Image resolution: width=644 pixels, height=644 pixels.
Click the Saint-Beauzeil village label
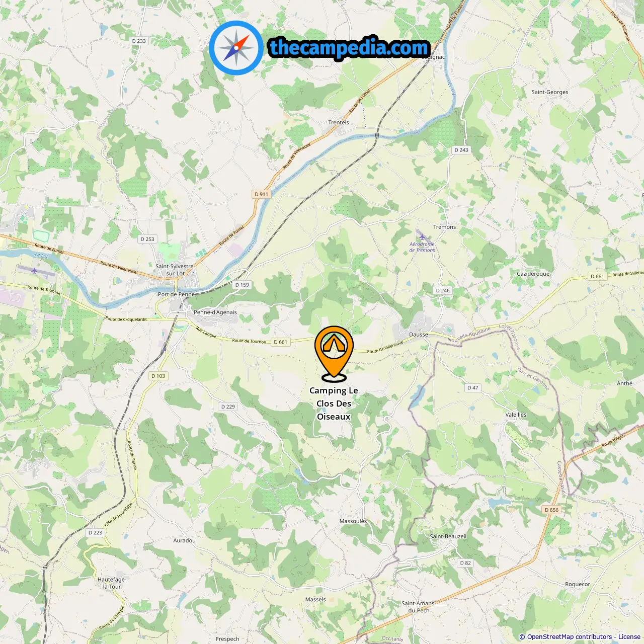point(448,536)
